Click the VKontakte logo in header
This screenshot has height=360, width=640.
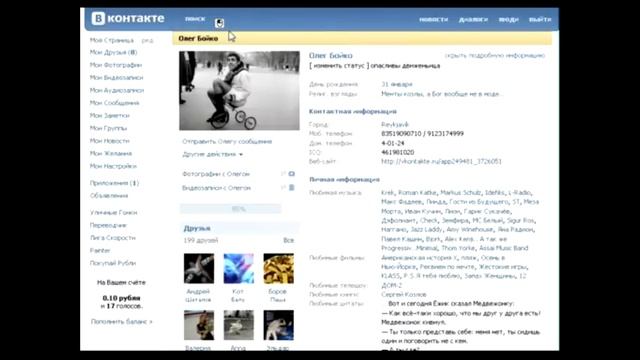(128, 18)
